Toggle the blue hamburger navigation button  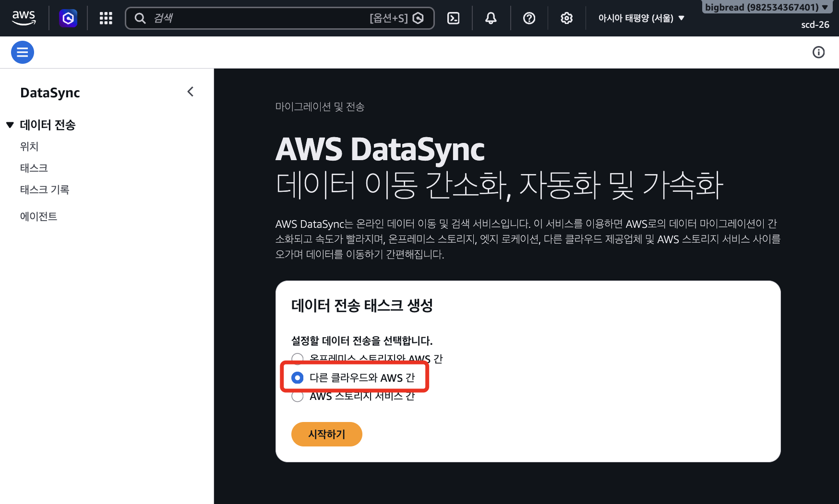tap(23, 52)
